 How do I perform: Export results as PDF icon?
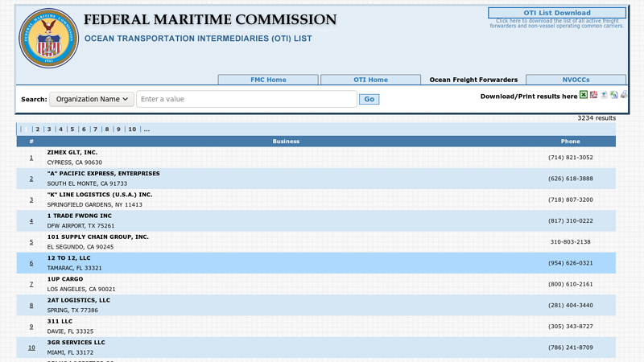tap(594, 95)
